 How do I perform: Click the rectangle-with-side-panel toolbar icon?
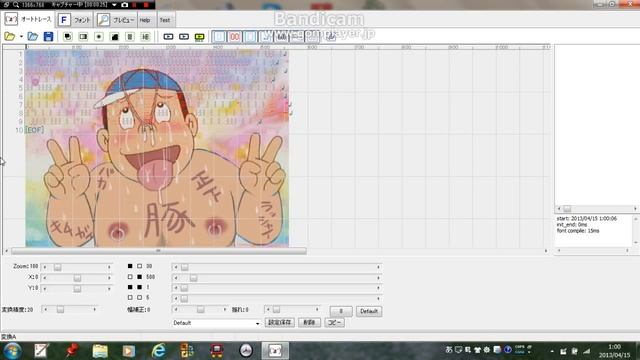tap(83, 37)
